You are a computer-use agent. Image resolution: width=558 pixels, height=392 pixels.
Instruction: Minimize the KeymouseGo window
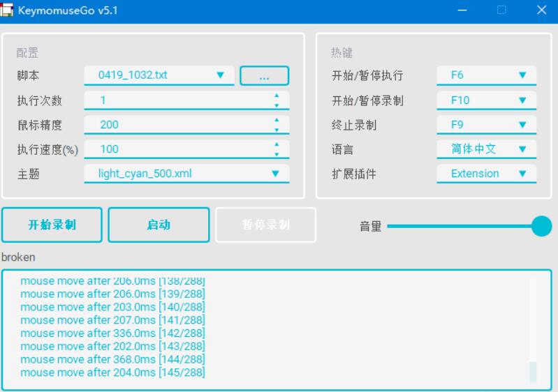462,10
